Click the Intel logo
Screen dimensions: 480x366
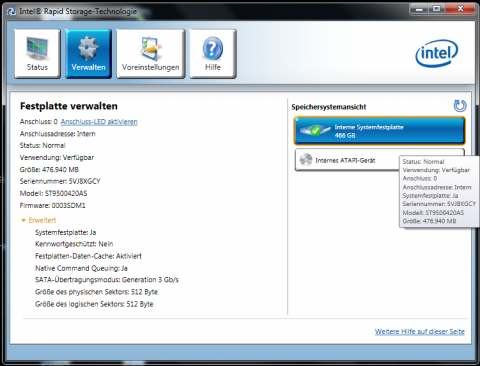point(437,53)
